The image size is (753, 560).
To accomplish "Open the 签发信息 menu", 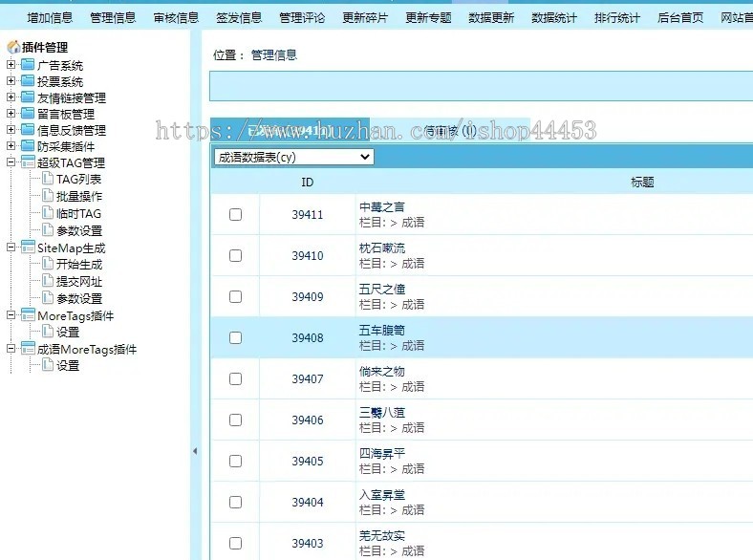I will (239, 18).
